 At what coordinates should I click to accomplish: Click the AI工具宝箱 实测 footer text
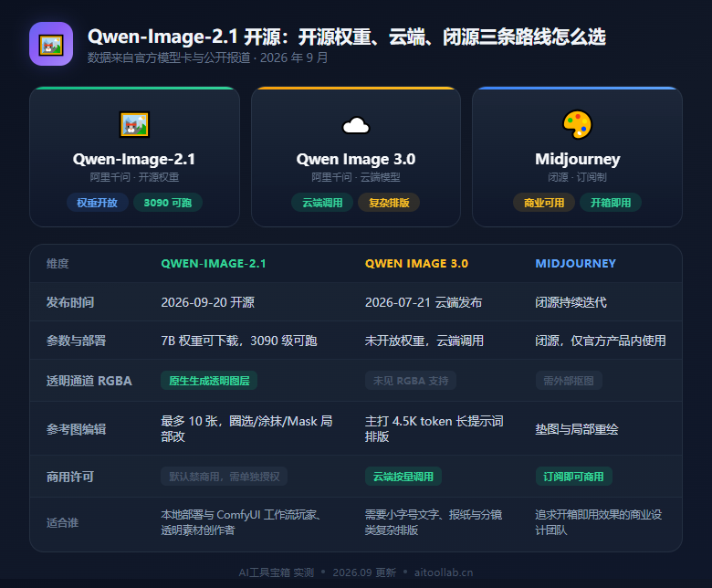[x=277, y=572]
